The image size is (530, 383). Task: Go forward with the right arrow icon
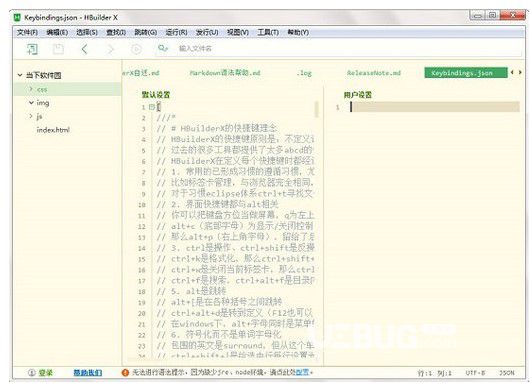click(x=110, y=49)
